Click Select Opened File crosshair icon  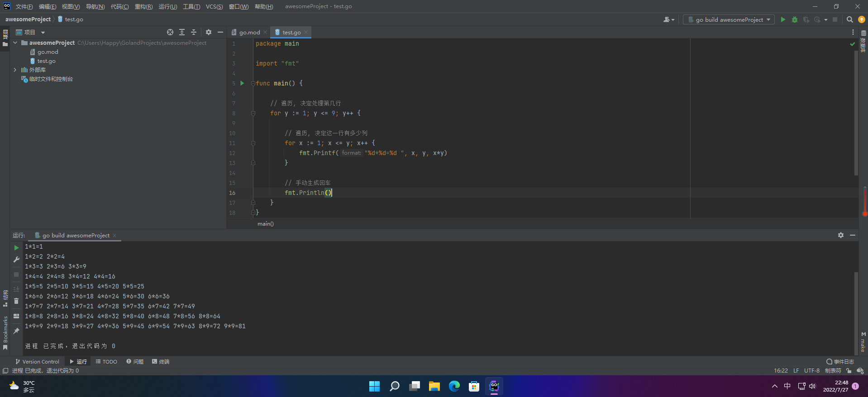click(x=170, y=32)
